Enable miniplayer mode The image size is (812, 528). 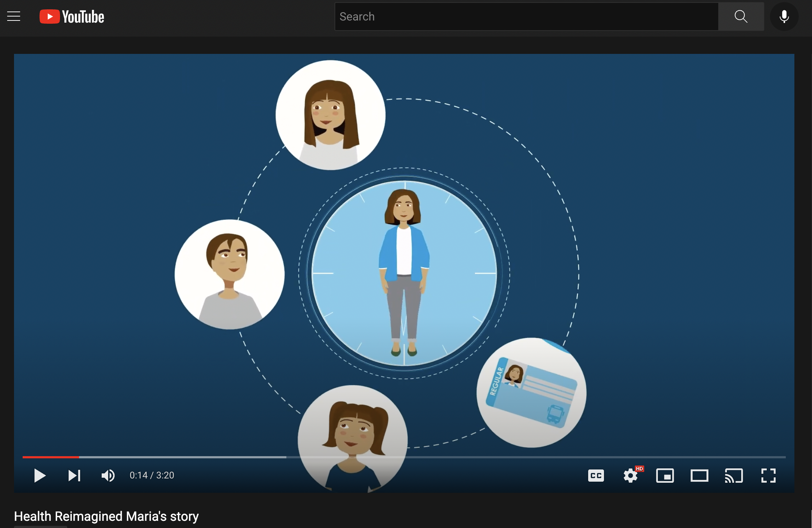coord(665,476)
